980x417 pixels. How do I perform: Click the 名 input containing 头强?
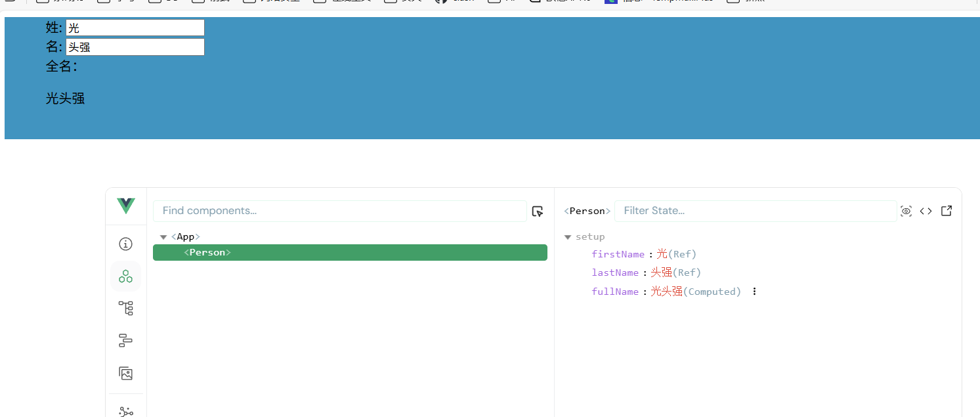click(135, 47)
